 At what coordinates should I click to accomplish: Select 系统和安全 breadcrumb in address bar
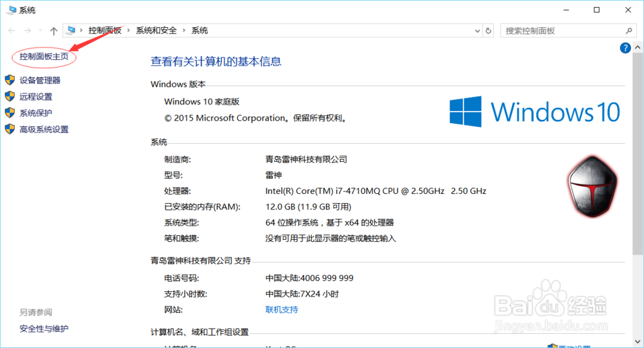(x=156, y=30)
